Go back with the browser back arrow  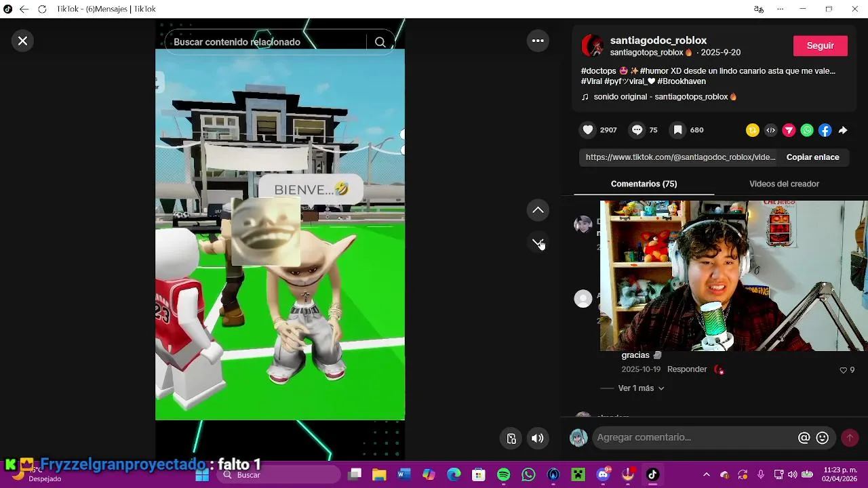pos(24,9)
